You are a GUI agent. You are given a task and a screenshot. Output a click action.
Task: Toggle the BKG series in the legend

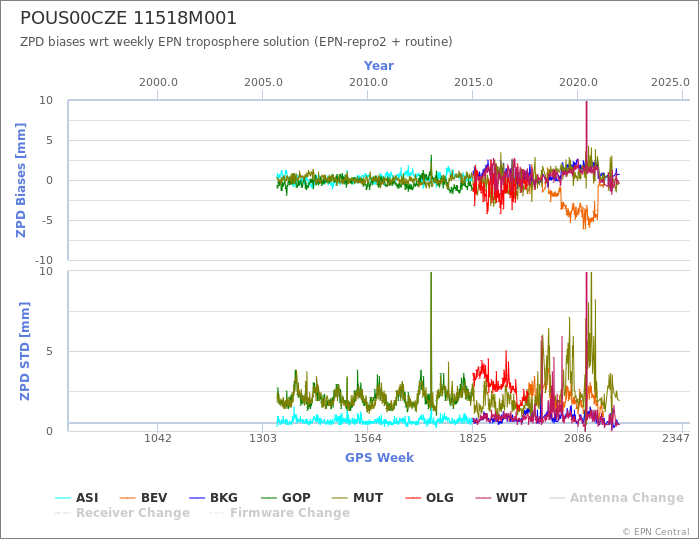[x=213, y=498]
